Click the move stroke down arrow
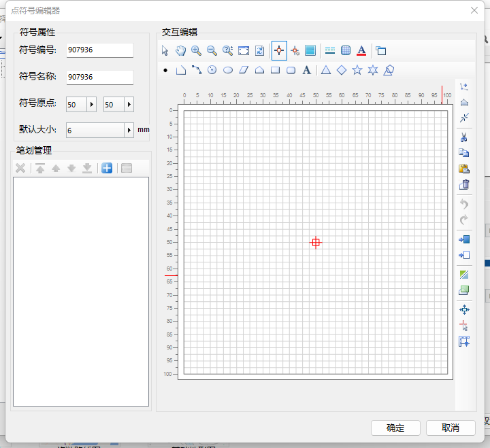The width and height of the screenshot is (490, 448). point(71,169)
